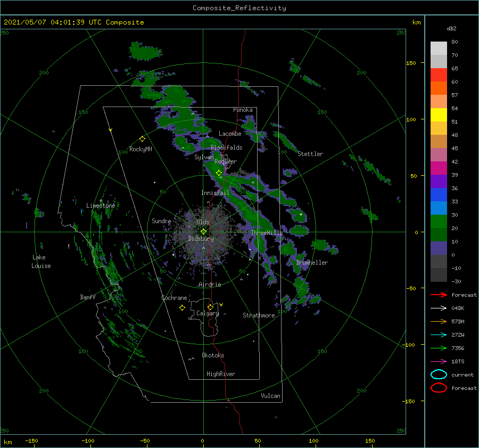Screen dimensions: 479x448
Task: Click the Sylvan label on map
Action: 204,157
